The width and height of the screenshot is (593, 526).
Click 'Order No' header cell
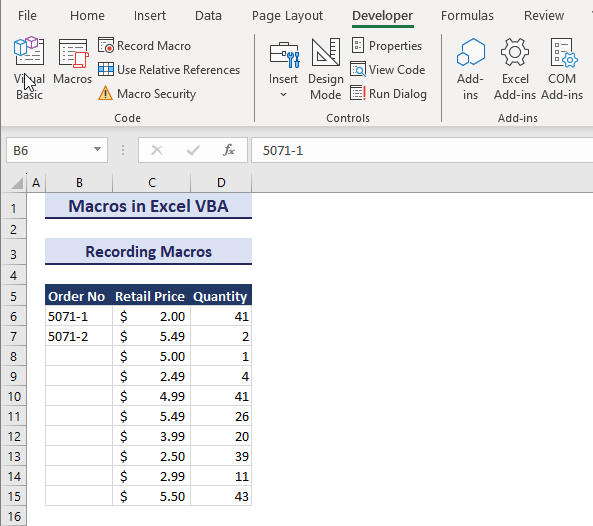(x=79, y=296)
